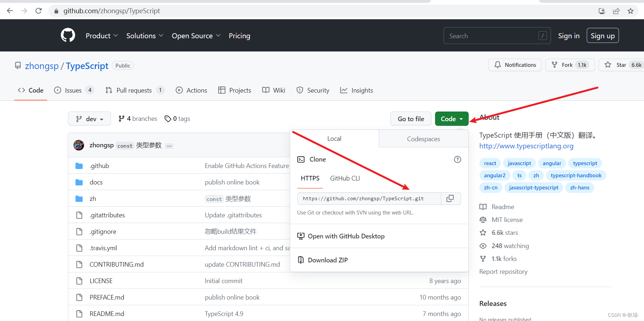Click zhongsp's avatar in the commit row
Screen dimensions: 644x321
pyautogui.click(x=79, y=145)
